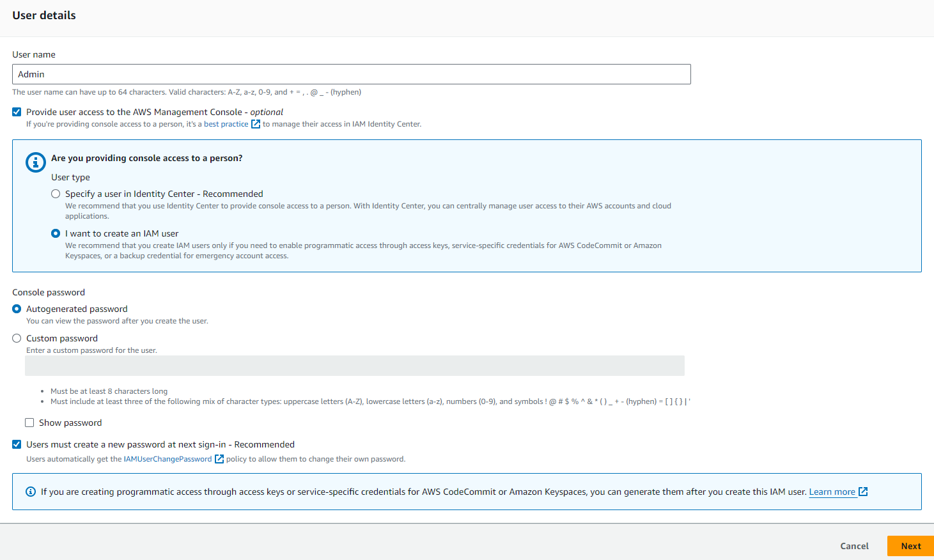
Task: Click external link icon next to IAMUserChangePassword
Action: [219, 459]
